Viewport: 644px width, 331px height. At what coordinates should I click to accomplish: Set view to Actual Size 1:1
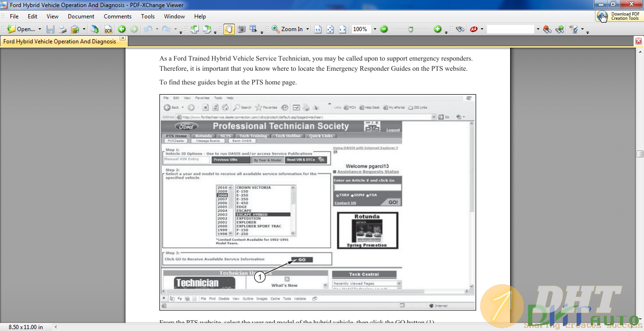click(x=318, y=29)
